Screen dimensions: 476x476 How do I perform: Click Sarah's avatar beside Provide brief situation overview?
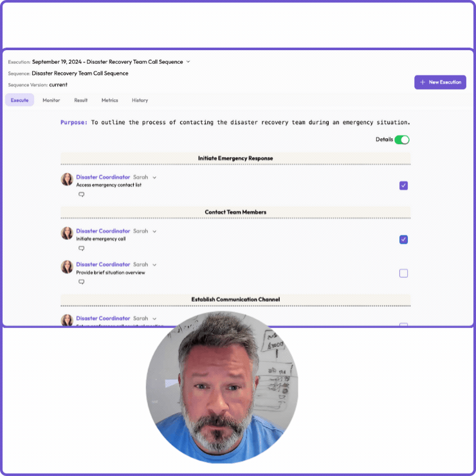(67, 267)
